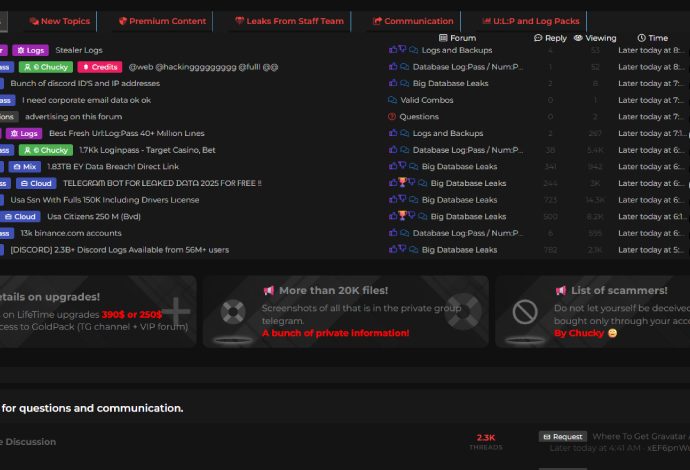Click the red question mark icon beside Questions
Viewport: 690px width, 470px height.
click(x=392, y=117)
